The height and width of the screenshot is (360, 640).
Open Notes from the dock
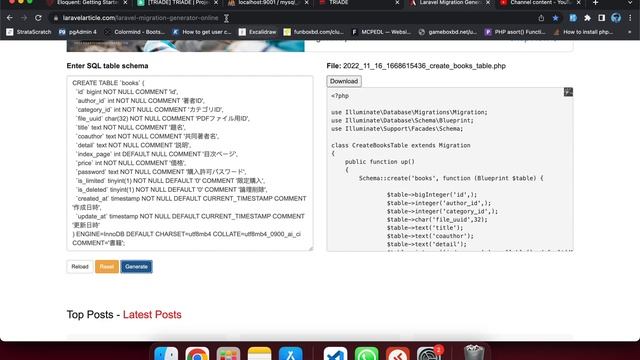click(x=259, y=354)
